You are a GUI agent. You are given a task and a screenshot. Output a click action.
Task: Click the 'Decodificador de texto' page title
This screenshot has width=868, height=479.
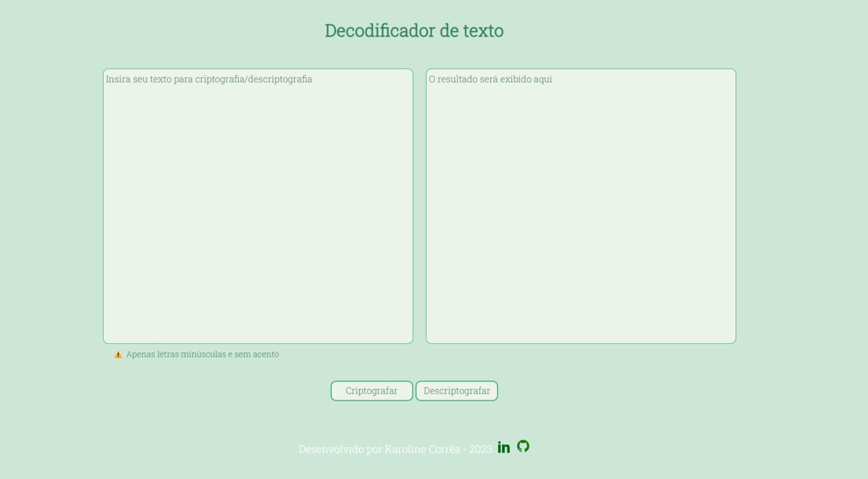click(414, 31)
